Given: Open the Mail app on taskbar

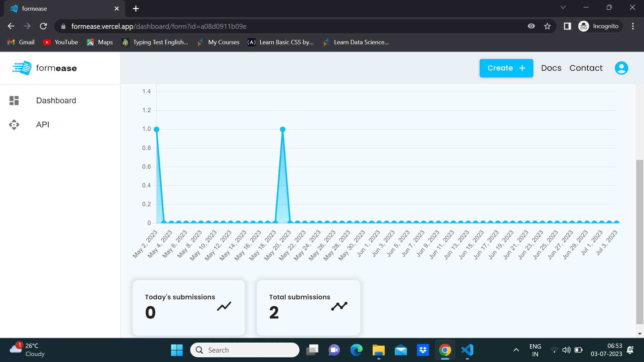Looking at the screenshot, I should coord(401,350).
